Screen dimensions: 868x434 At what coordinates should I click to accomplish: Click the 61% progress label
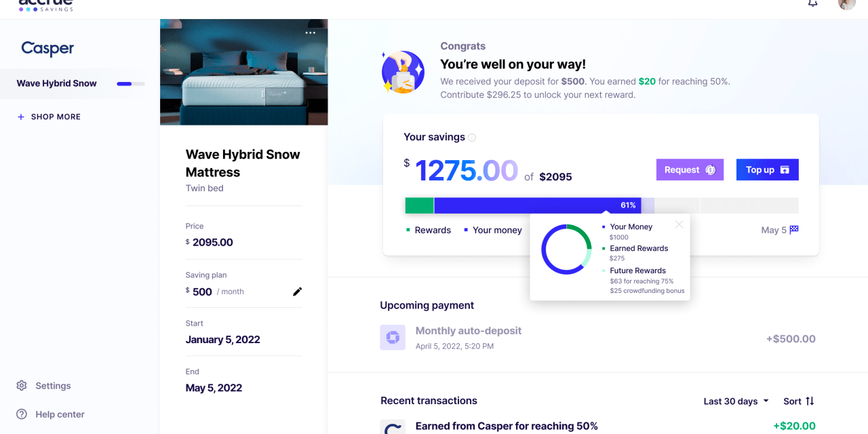[x=628, y=205]
